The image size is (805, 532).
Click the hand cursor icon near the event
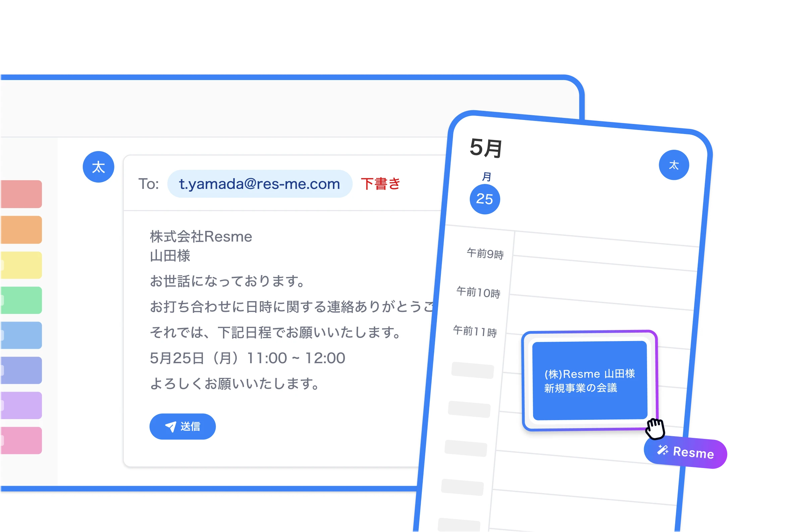click(655, 429)
